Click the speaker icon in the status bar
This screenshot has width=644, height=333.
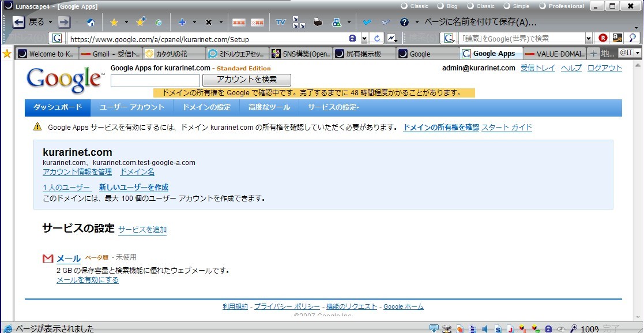[x=485, y=328]
